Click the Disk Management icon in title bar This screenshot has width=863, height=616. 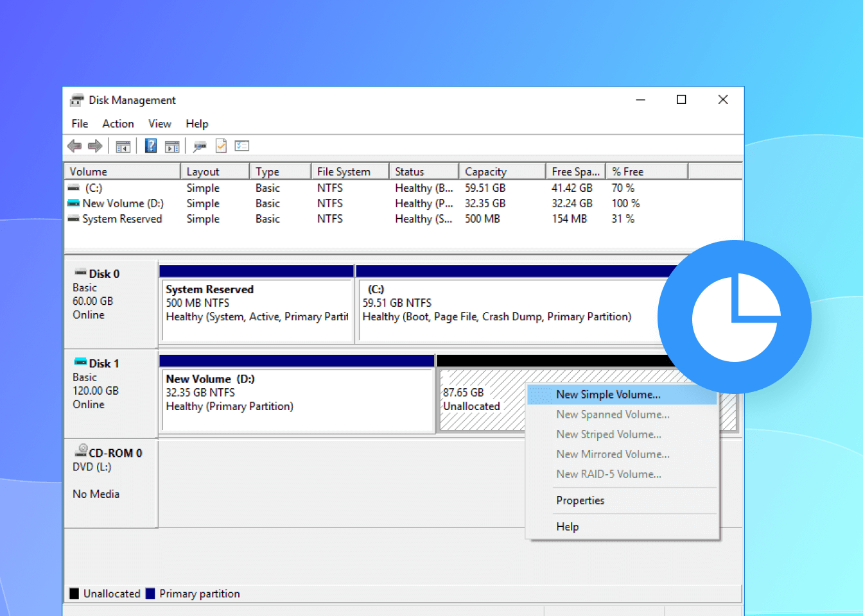tap(76, 100)
